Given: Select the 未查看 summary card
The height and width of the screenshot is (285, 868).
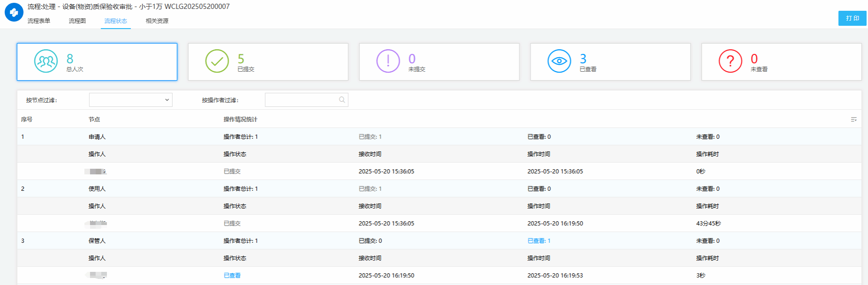Looking at the screenshot, I should pos(781,62).
